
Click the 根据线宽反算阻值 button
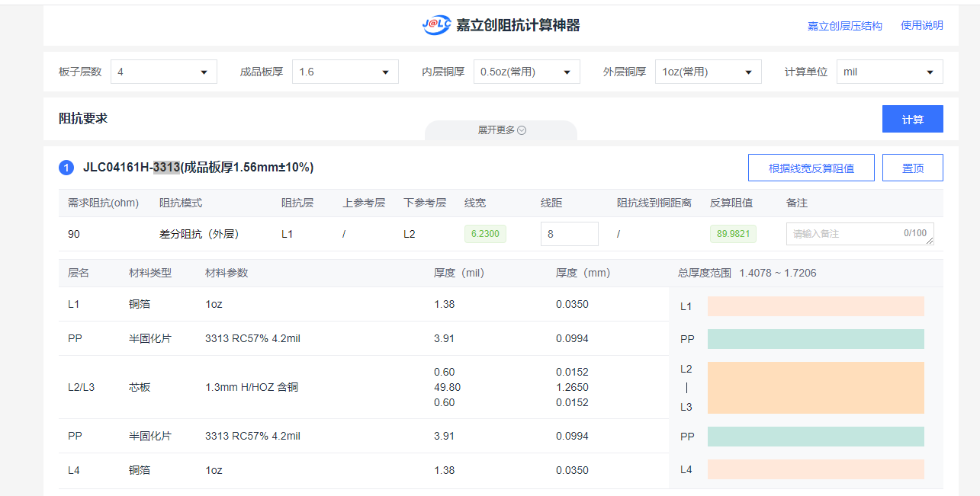pos(811,168)
